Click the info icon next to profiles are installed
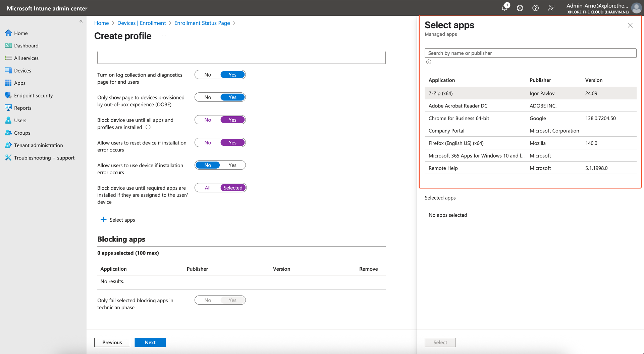The height and width of the screenshot is (354, 644). (148, 127)
